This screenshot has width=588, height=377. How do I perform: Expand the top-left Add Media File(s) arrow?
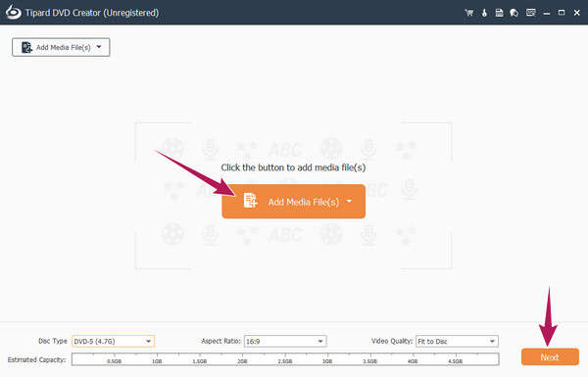pos(99,47)
